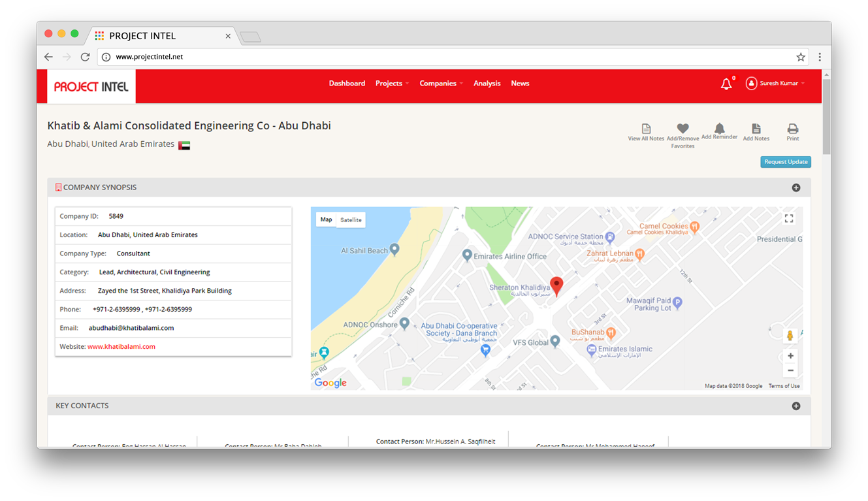Bookmark this page with the star icon
The height and width of the screenshot is (501, 868).
click(801, 57)
